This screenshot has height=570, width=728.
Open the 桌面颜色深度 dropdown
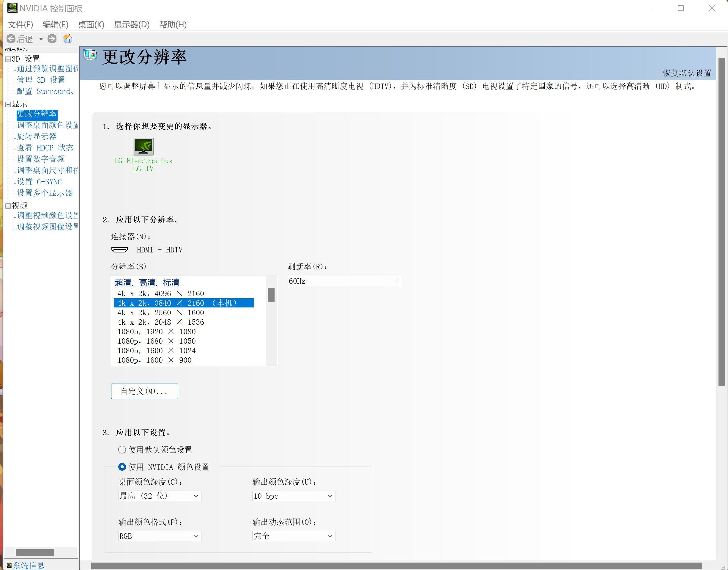(159, 496)
